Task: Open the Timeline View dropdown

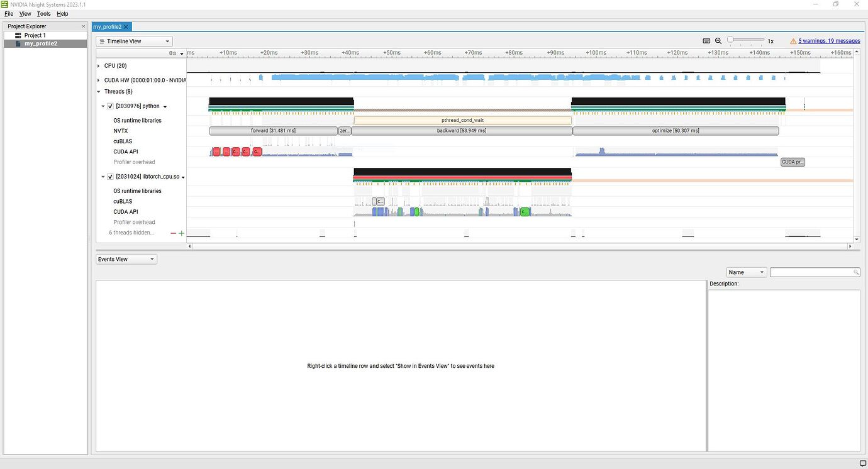Action: pos(134,41)
